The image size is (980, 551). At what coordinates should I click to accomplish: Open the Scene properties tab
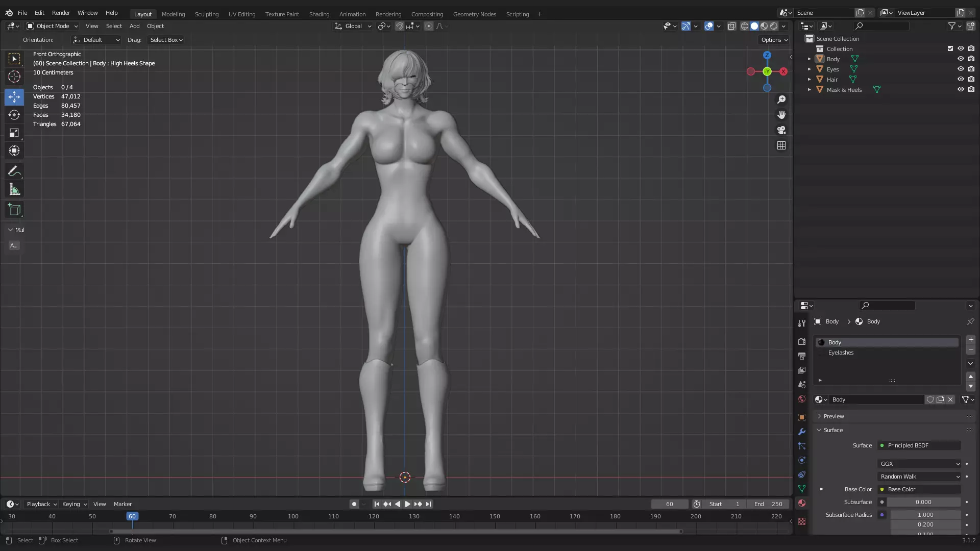tap(802, 384)
